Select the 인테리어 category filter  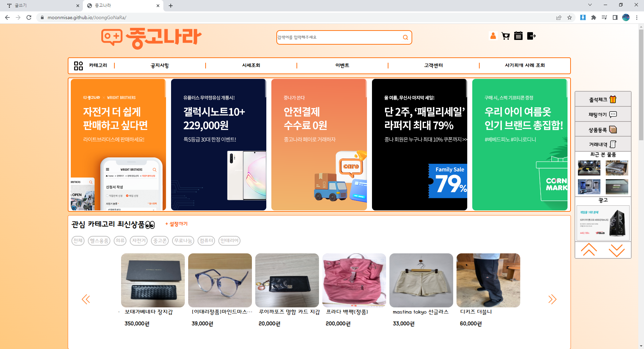click(x=229, y=241)
